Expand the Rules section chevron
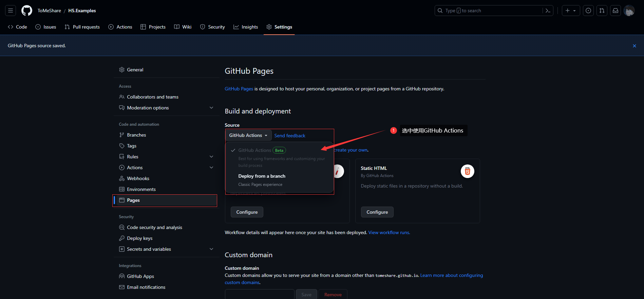 (x=211, y=157)
